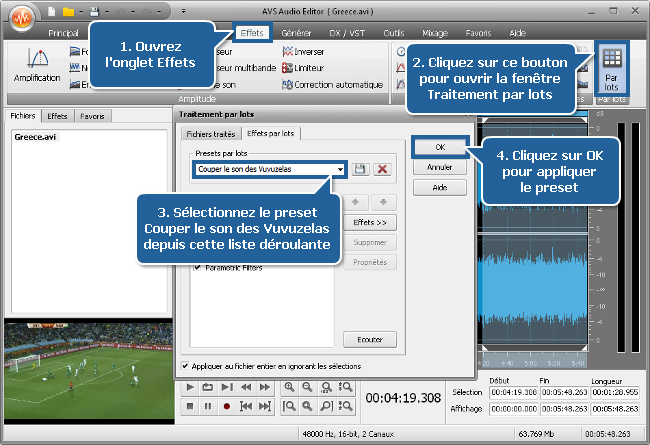
Task: Open the Mixage ribbon tab
Action: pos(435,33)
